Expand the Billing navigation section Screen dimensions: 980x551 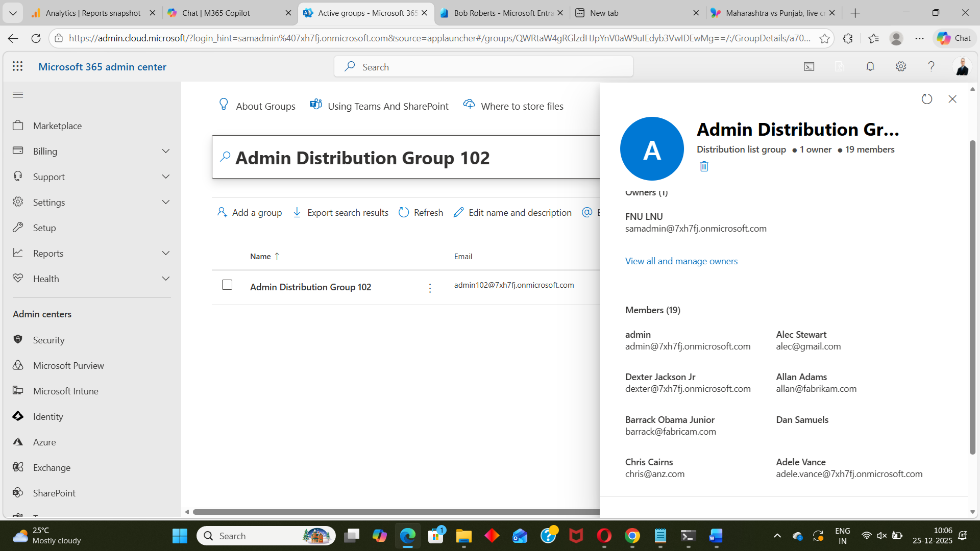[x=165, y=151]
